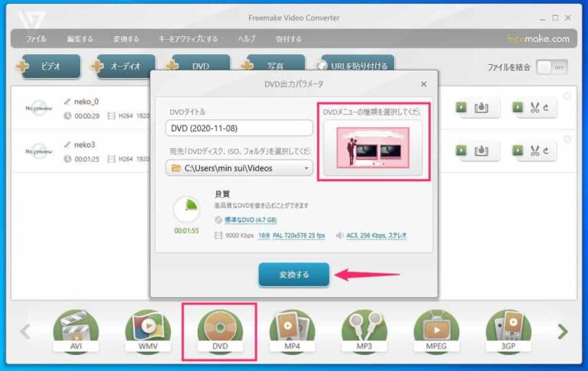Select the MPEG output format icon
Image resolution: width=588 pixels, height=371 pixels.
(x=436, y=330)
